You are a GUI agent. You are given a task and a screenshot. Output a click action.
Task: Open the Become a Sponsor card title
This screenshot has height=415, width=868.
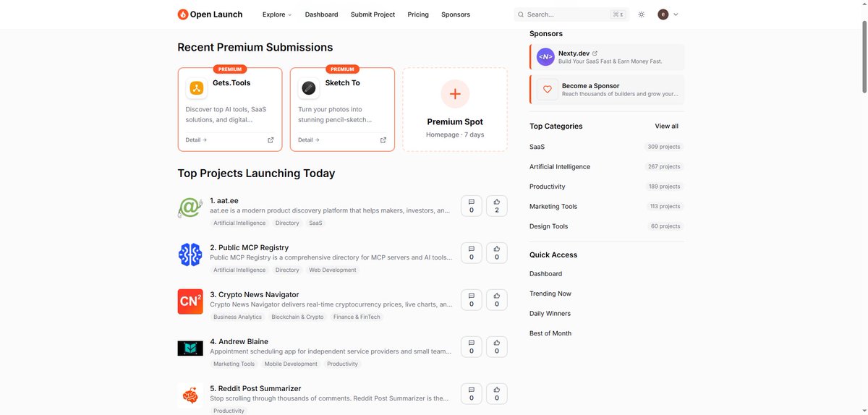[x=591, y=85]
